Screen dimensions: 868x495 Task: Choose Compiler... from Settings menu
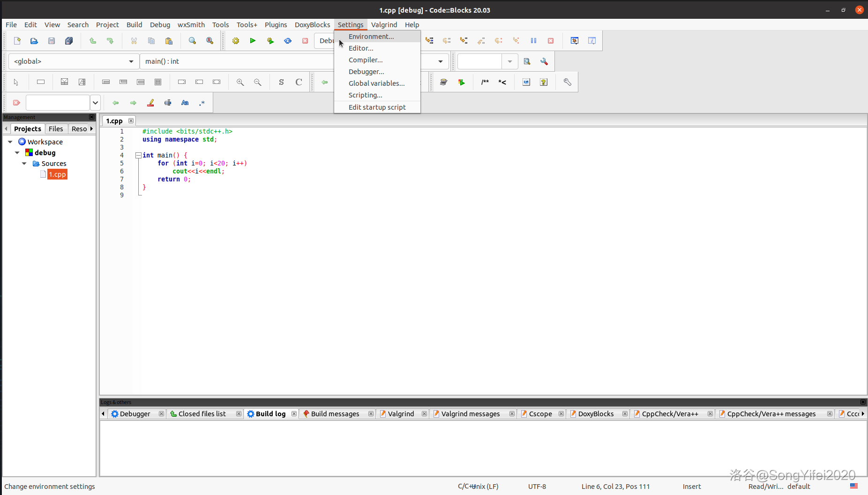[x=366, y=60]
